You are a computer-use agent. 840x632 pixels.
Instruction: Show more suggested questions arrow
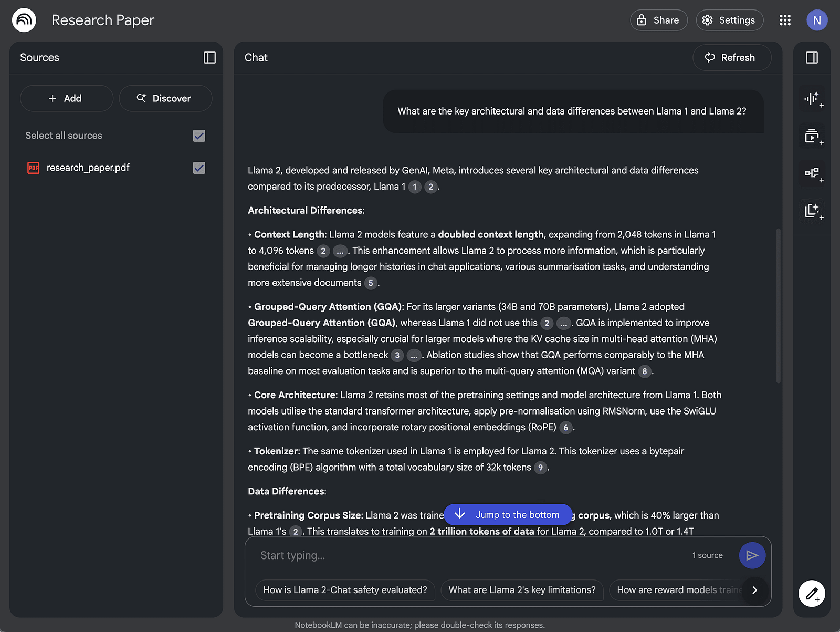[x=754, y=590]
